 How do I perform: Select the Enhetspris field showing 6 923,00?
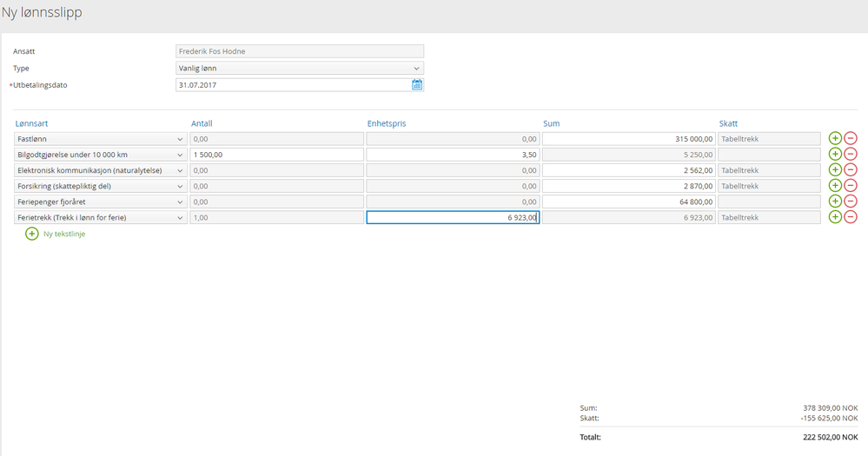452,217
